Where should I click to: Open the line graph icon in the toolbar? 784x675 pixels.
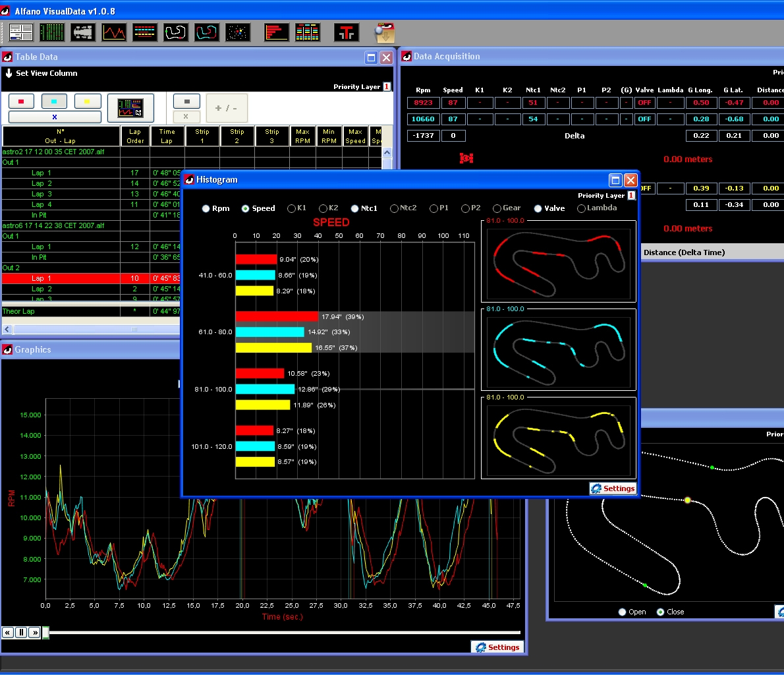[114, 32]
